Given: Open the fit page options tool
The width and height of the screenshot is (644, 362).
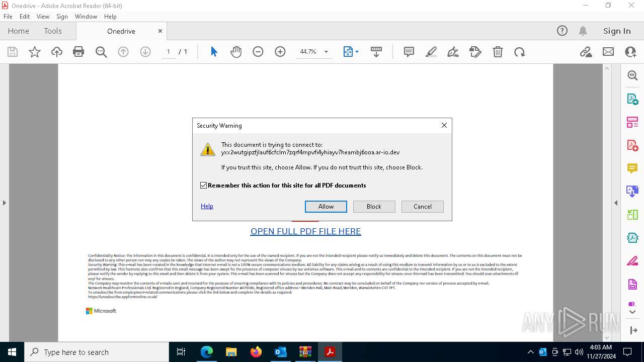Looking at the screenshot, I should click(351, 52).
